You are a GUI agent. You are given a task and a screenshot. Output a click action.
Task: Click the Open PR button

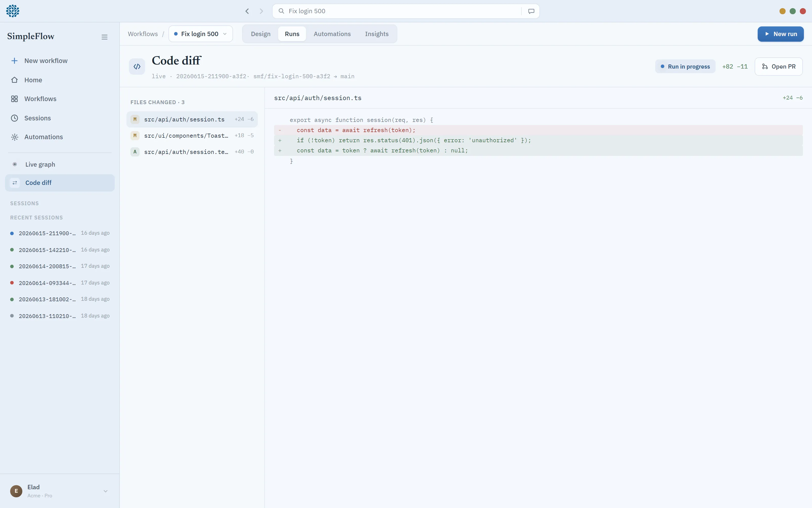click(x=779, y=67)
